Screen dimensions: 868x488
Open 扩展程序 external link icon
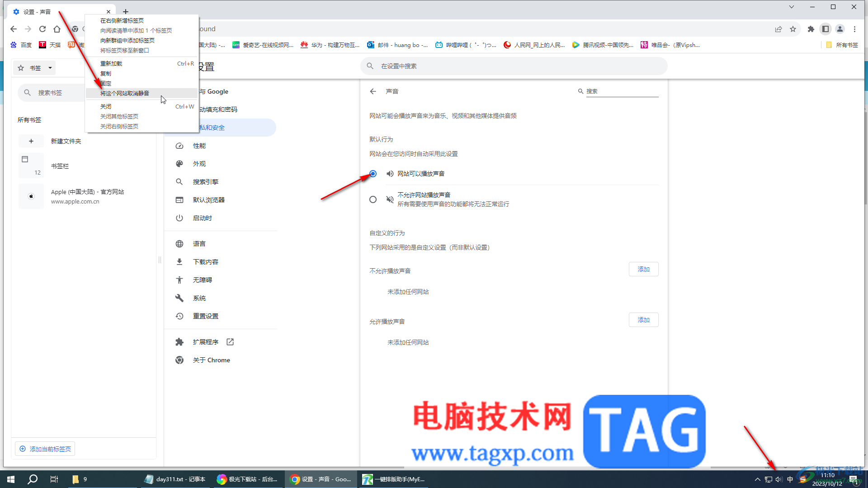click(230, 342)
